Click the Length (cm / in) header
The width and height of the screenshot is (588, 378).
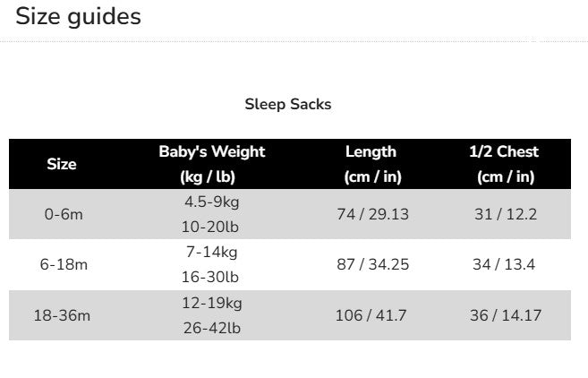(x=372, y=164)
